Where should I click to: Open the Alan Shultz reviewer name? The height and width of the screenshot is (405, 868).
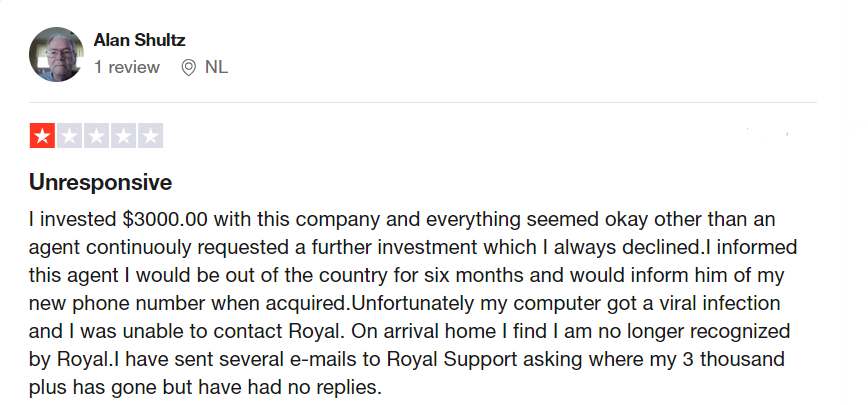pos(139,40)
